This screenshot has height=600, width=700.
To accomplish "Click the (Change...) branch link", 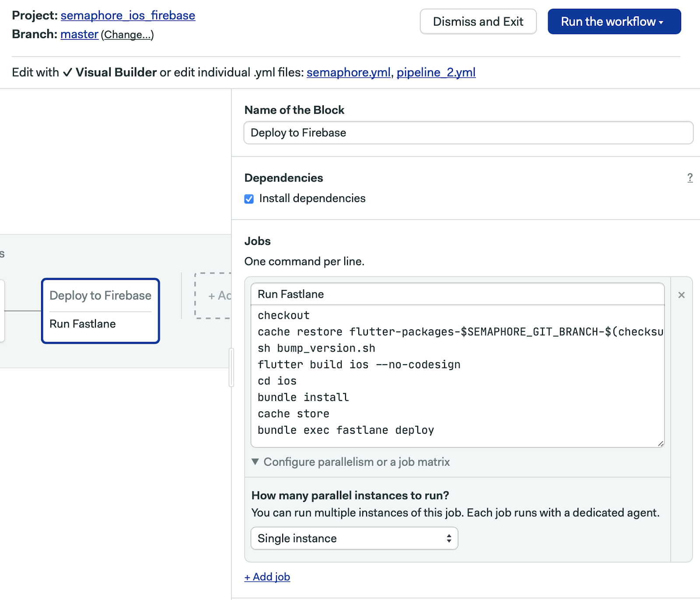I will [x=127, y=35].
